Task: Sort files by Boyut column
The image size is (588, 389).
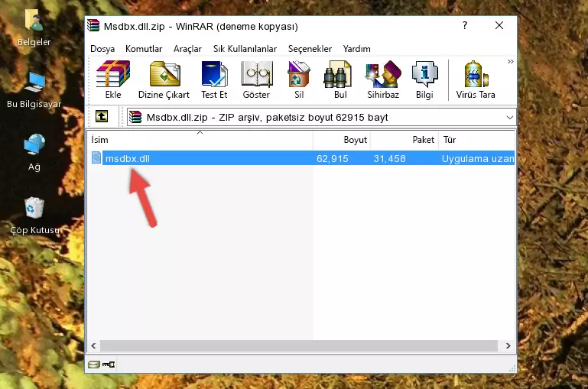Action: click(x=342, y=139)
